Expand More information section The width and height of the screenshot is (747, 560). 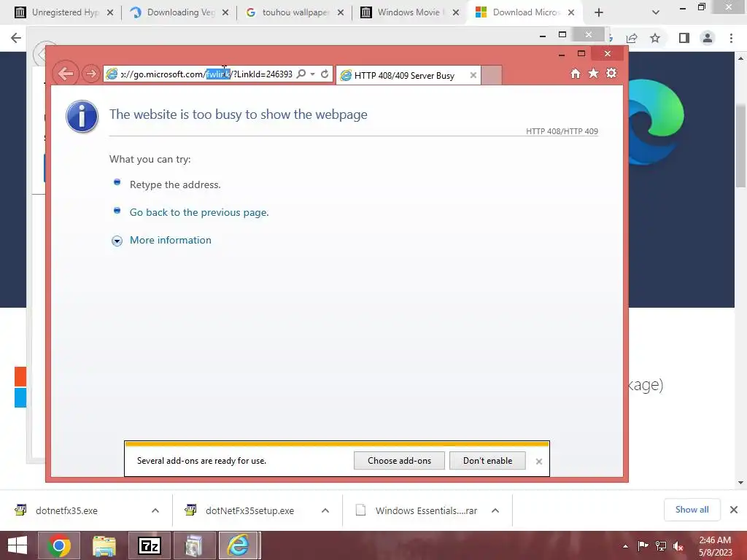point(117,241)
